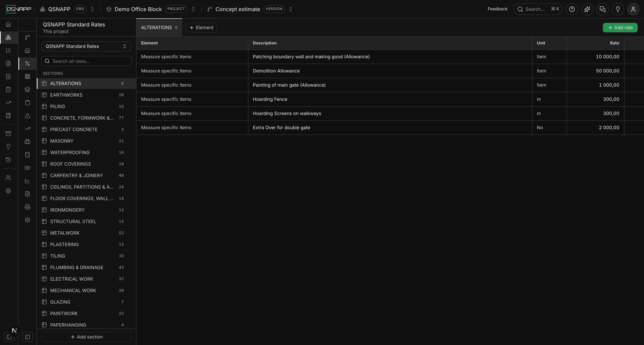Open the AI sparkles icon in top bar
This screenshot has width=644, height=345.
coord(587,9)
